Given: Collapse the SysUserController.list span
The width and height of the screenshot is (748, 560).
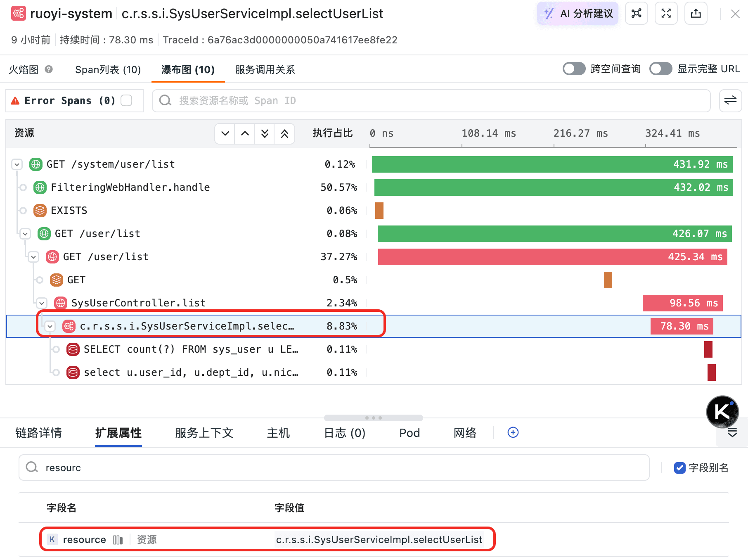Looking at the screenshot, I should (x=42, y=303).
